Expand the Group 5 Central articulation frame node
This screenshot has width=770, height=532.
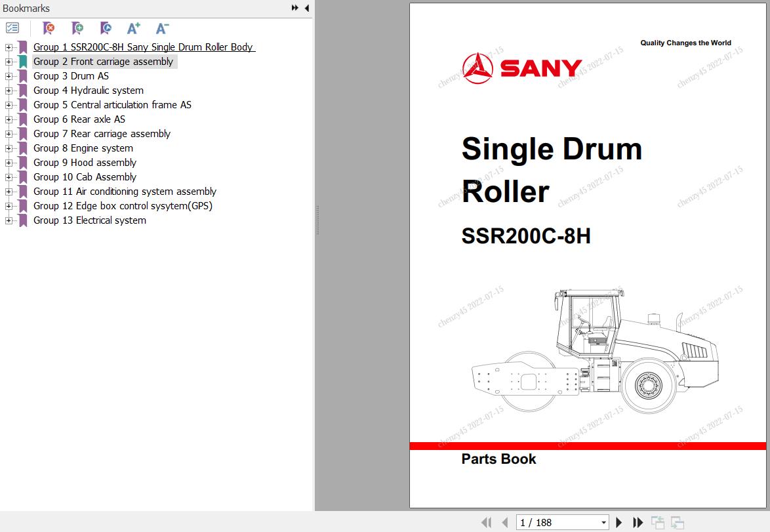click(9, 105)
